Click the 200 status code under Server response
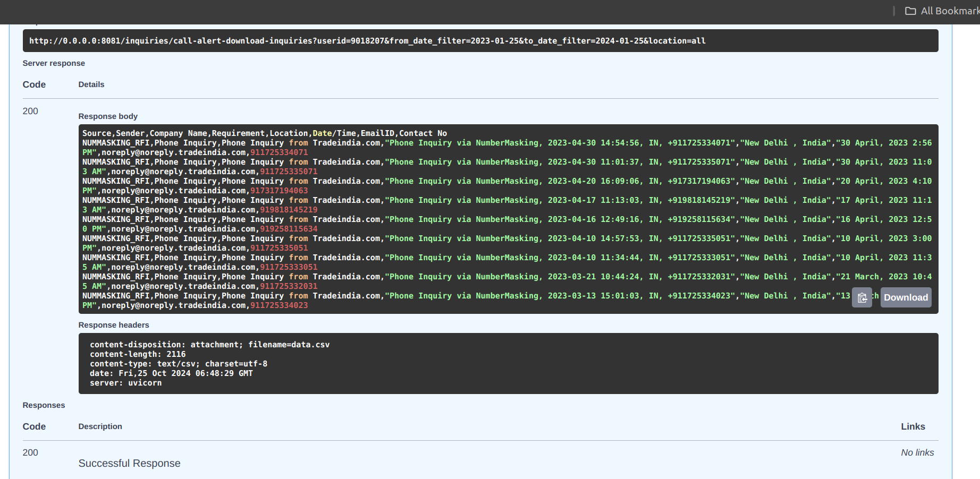Screen dimensions: 980x479 (30, 111)
